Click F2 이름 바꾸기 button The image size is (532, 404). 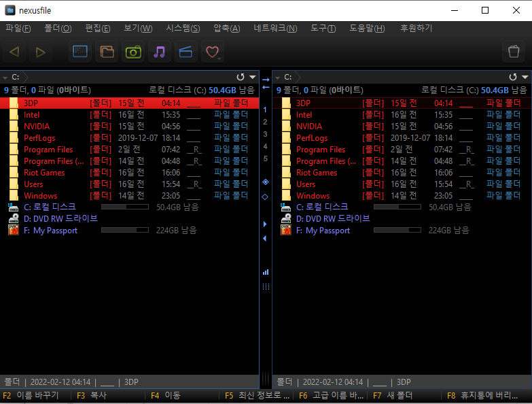[x=35, y=396]
